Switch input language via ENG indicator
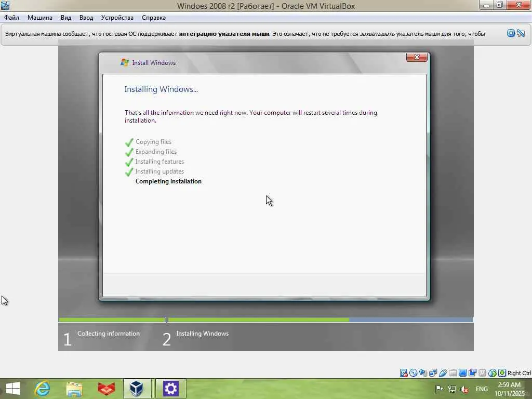532x399 pixels. [482, 389]
